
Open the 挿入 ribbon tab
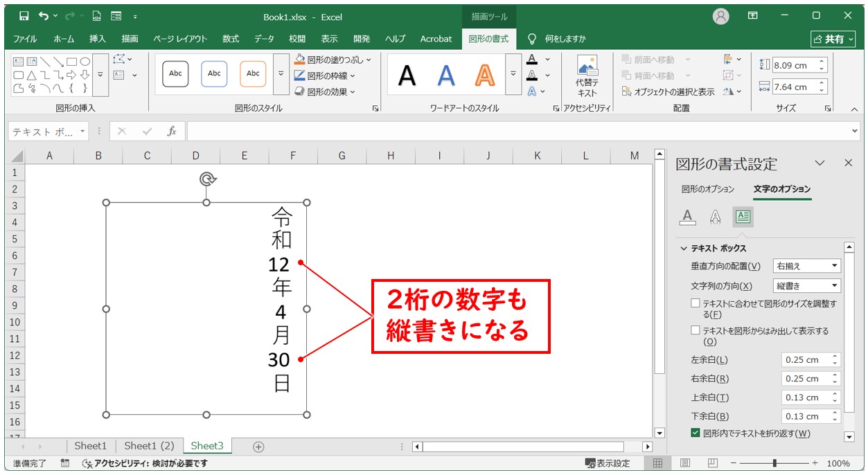click(x=98, y=39)
